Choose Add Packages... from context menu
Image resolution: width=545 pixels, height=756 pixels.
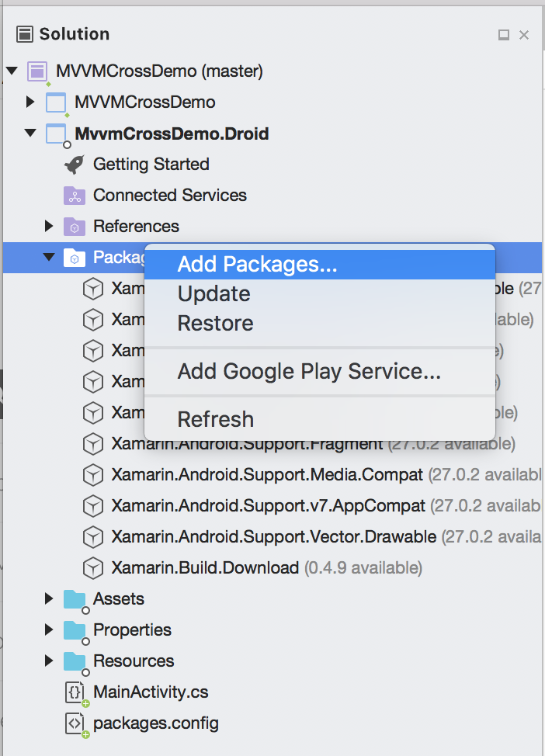pyautogui.click(x=257, y=265)
